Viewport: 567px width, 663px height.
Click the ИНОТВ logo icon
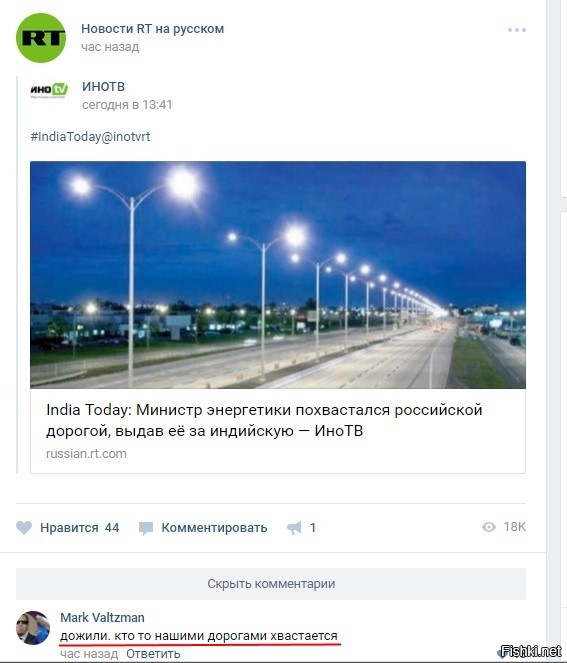point(49,90)
